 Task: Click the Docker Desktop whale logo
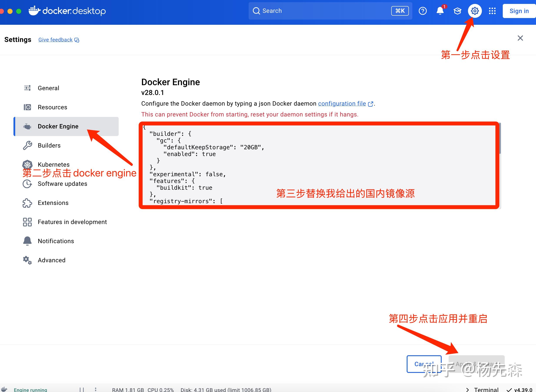(x=35, y=10)
